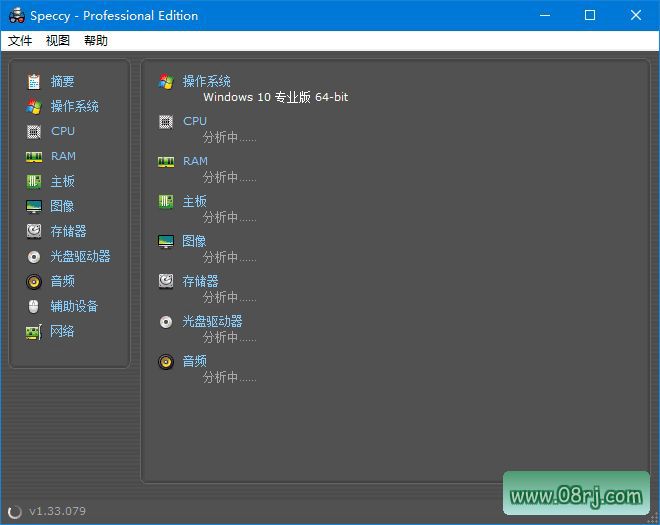660x525 pixels.
Task: Open the 文件 menu
Action: (20, 41)
